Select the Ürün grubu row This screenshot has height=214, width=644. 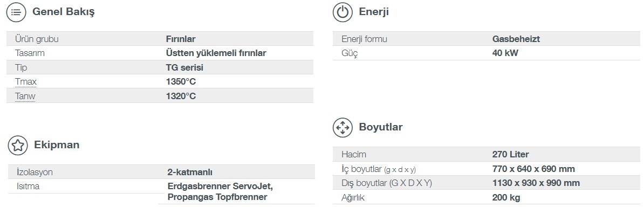[x=160, y=39]
